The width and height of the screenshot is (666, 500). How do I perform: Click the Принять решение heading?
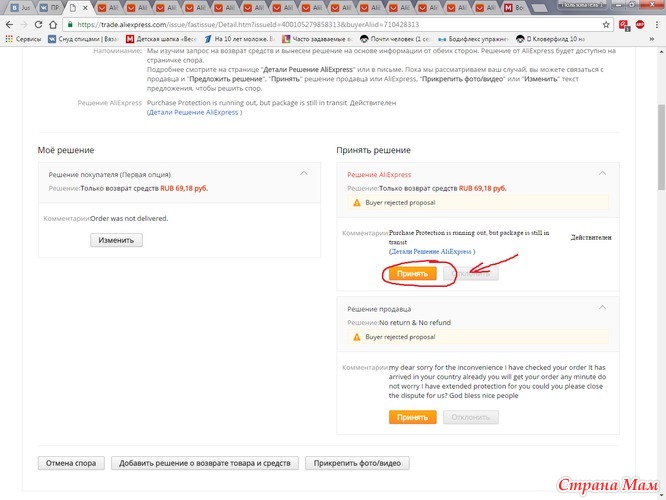(x=373, y=150)
